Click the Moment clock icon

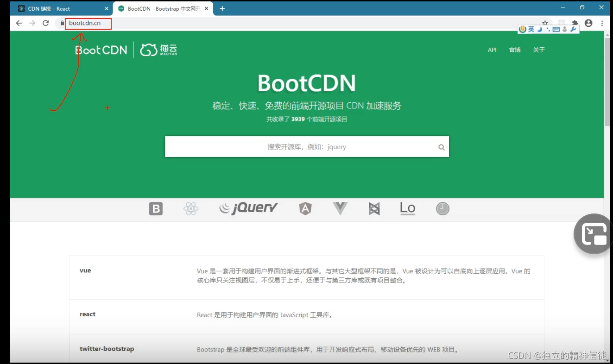click(x=442, y=209)
